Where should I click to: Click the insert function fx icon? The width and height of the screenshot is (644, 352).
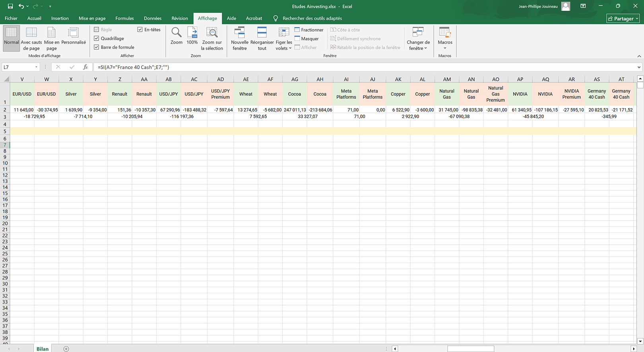coord(85,67)
